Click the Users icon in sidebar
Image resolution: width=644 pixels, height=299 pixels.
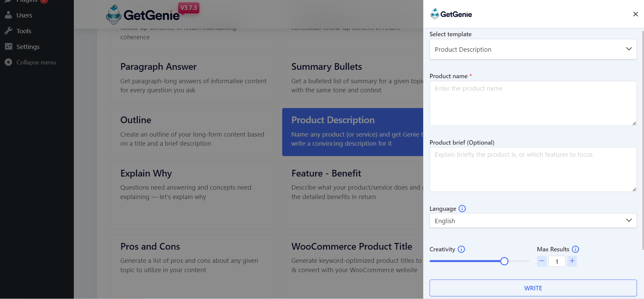pyautogui.click(x=8, y=15)
